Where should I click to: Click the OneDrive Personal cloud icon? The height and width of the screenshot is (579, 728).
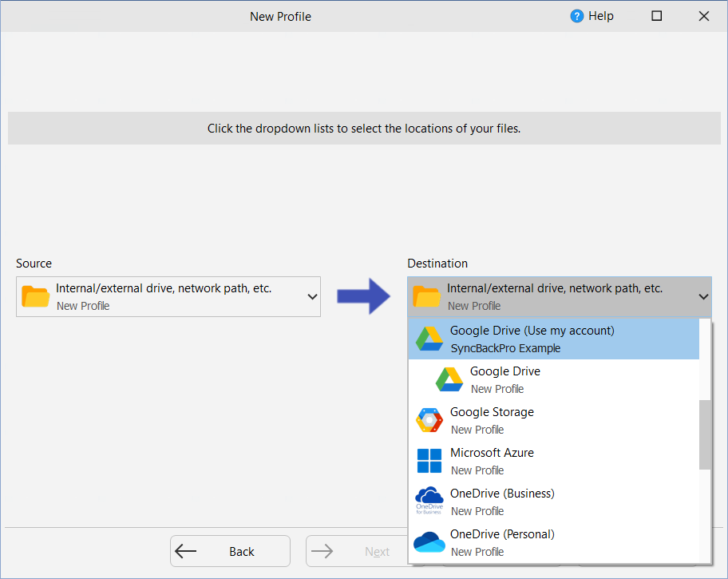click(429, 542)
